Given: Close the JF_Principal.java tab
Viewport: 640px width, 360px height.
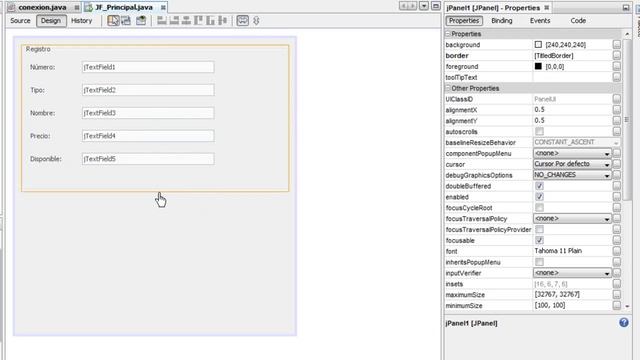Looking at the screenshot, I should (163, 7).
